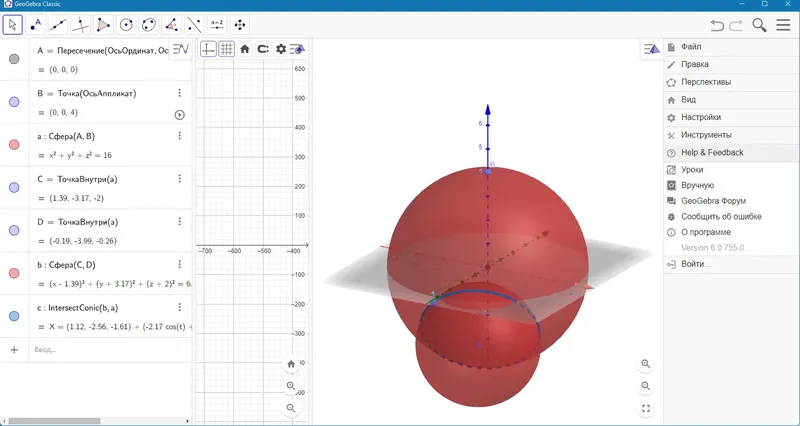Open more options for point D
This screenshot has height=426, width=800.
point(180,221)
